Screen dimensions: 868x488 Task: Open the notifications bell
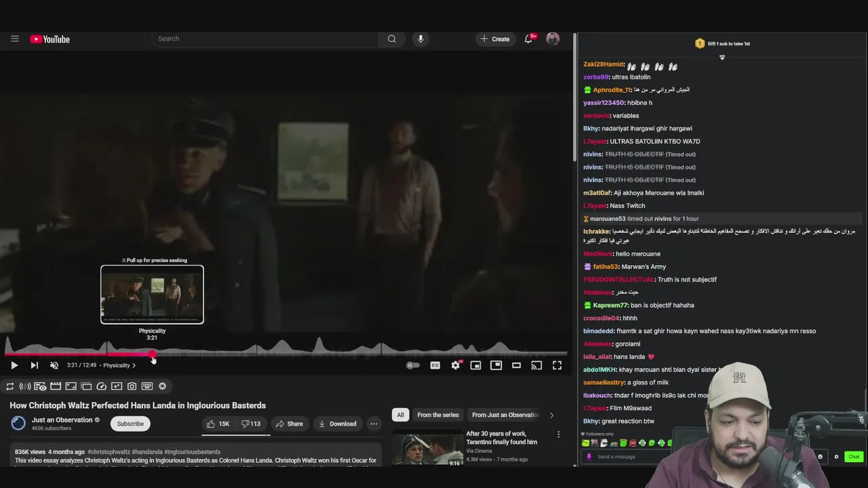[x=529, y=39]
